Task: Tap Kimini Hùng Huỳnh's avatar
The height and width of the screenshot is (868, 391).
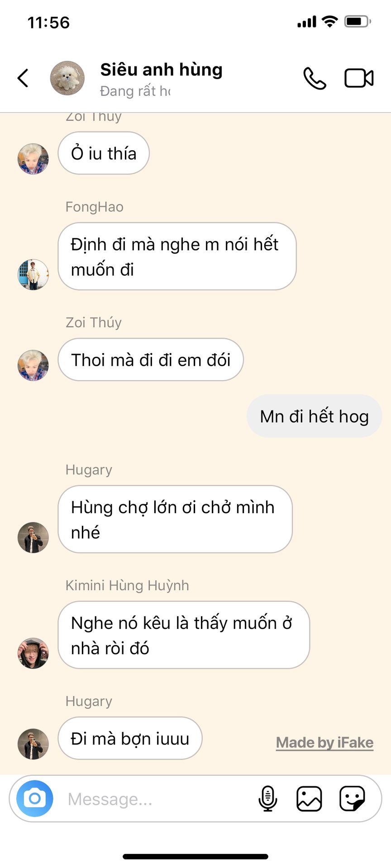Action: [x=33, y=653]
